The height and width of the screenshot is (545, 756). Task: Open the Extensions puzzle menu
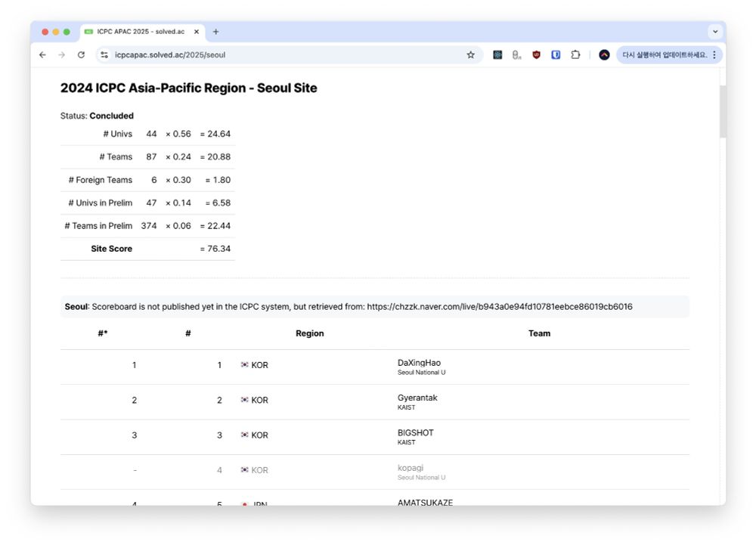click(575, 55)
